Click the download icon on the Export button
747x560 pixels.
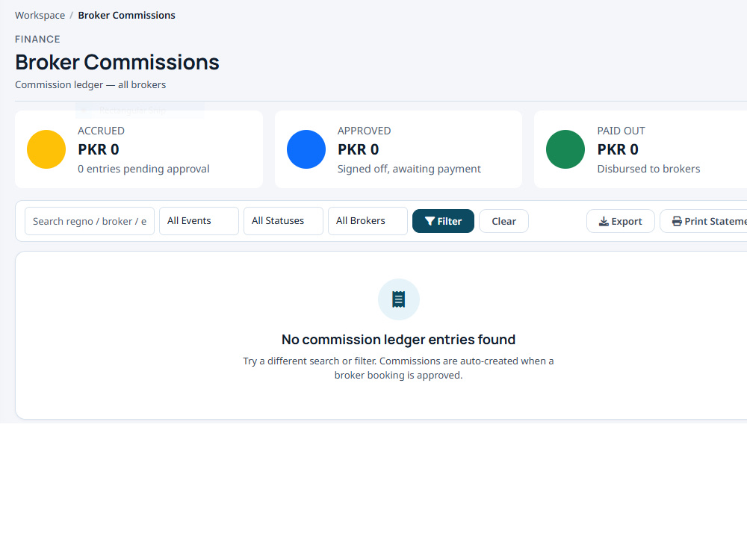[x=604, y=222]
